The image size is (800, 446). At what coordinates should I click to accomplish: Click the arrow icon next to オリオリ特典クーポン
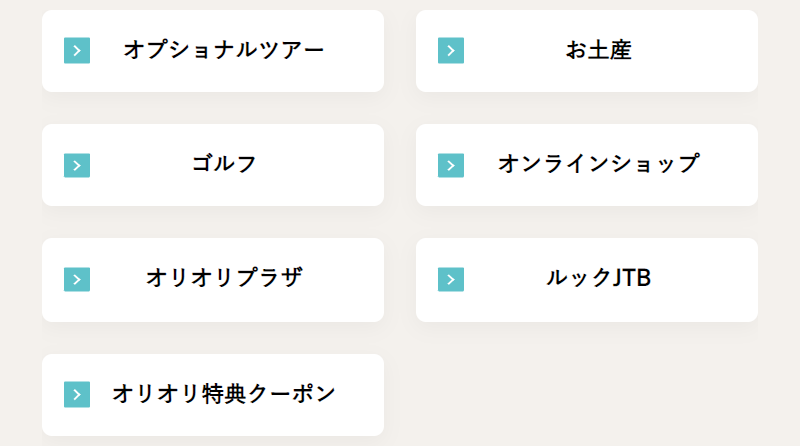pyautogui.click(x=77, y=394)
